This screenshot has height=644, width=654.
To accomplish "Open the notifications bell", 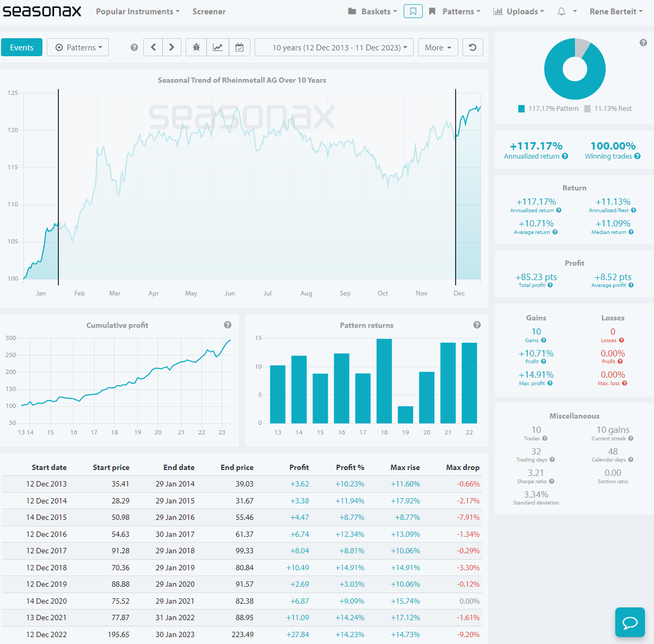I will pos(561,11).
